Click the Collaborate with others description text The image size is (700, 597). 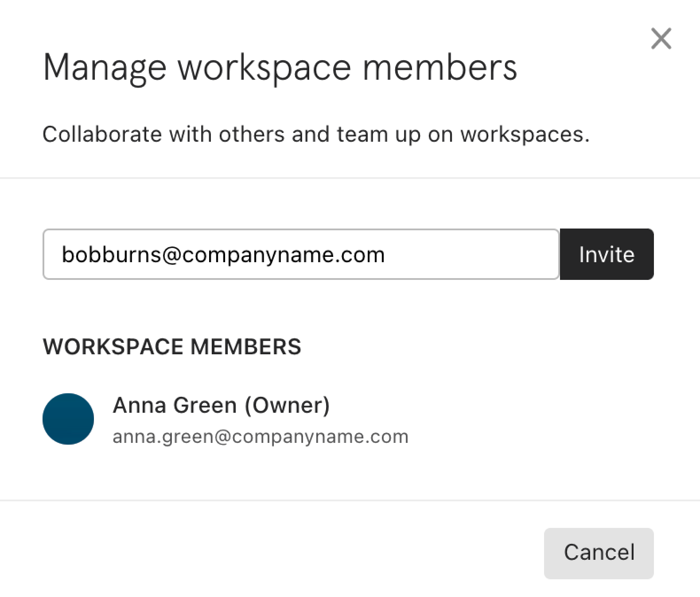[316, 134]
